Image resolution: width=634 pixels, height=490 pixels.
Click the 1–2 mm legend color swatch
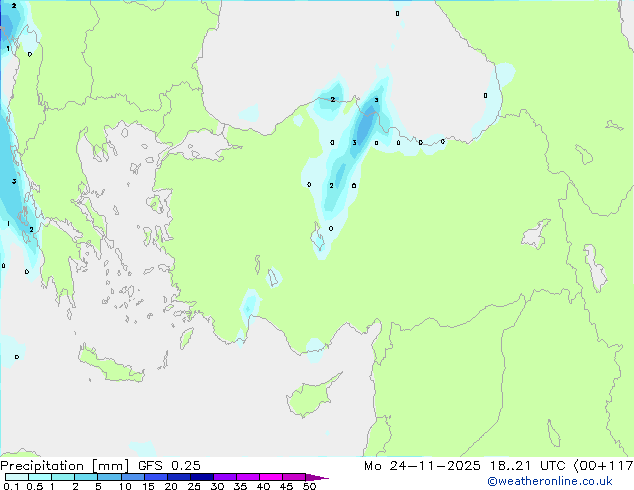point(63,477)
